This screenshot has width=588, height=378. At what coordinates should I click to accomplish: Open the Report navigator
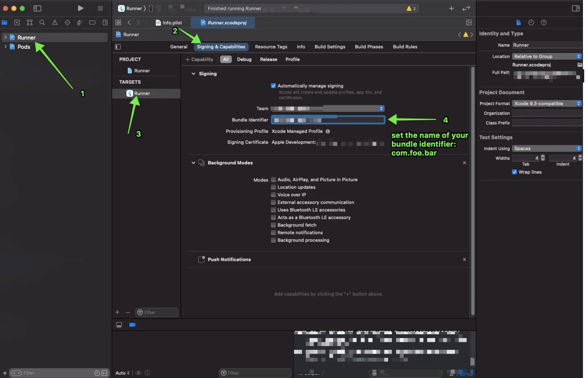pos(105,23)
